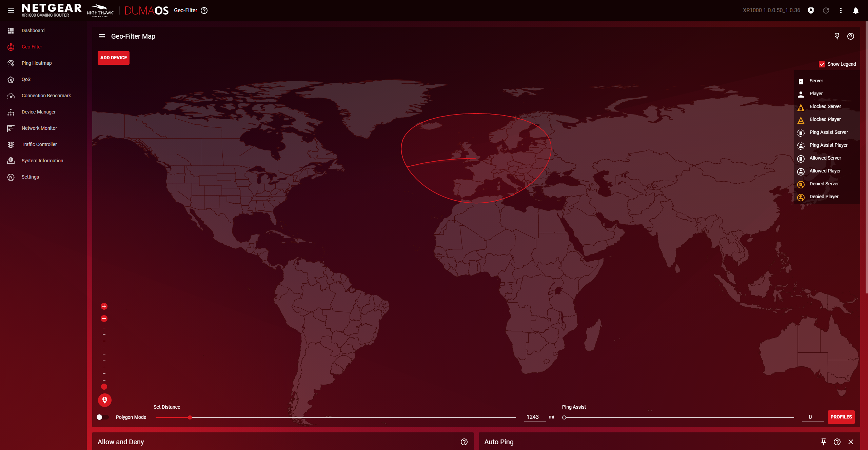This screenshot has height=450, width=868.
Task: Click ADD DEVICE button
Action: [113, 57]
